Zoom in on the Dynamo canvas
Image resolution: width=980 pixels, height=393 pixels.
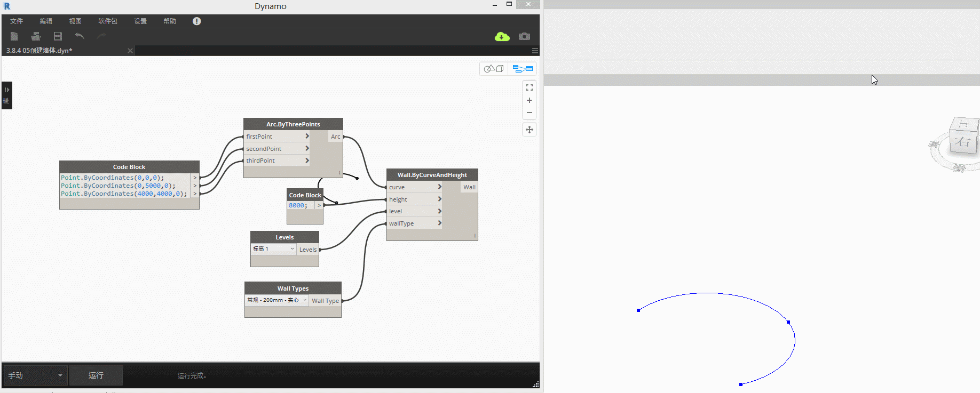point(529,100)
